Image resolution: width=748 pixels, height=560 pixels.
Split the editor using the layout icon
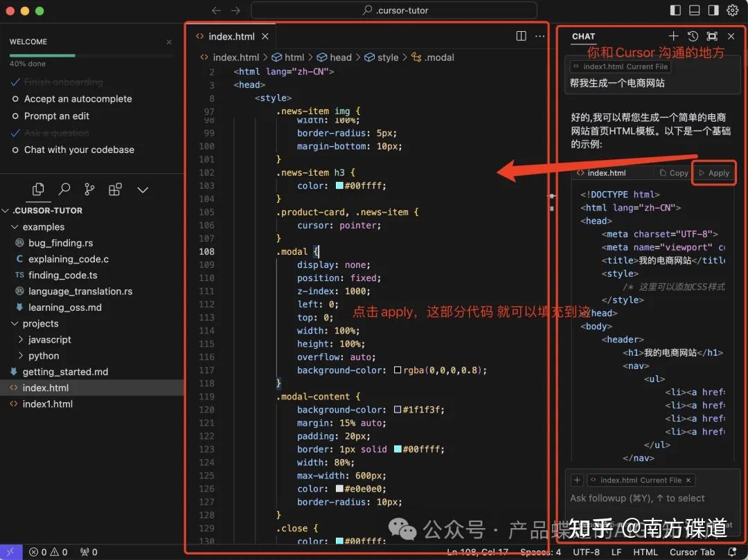point(520,35)
